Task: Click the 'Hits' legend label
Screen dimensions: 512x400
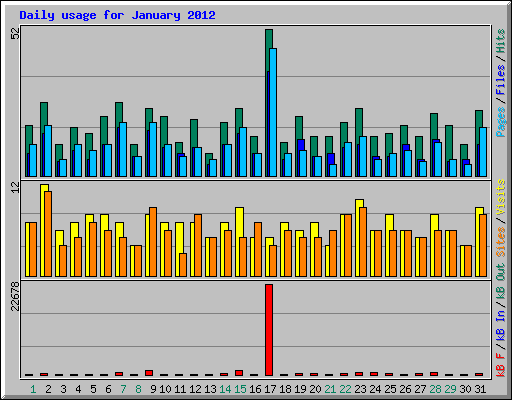Action: 501,41
